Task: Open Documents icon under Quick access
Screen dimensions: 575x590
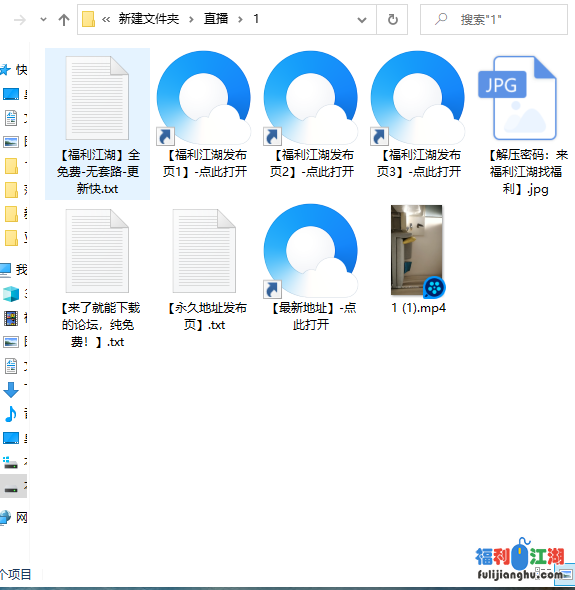Action: [11, 118]
